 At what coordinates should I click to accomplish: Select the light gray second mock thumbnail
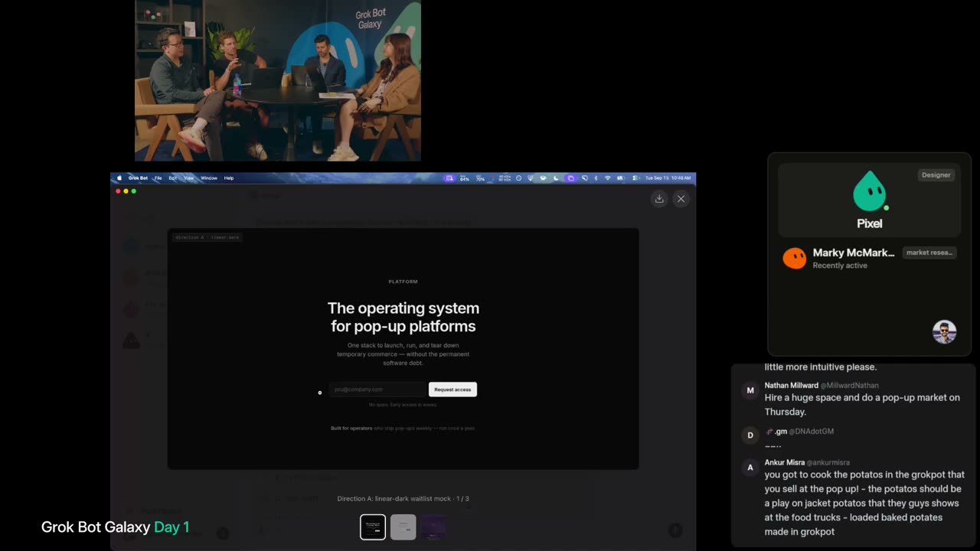tap(403, 527)
